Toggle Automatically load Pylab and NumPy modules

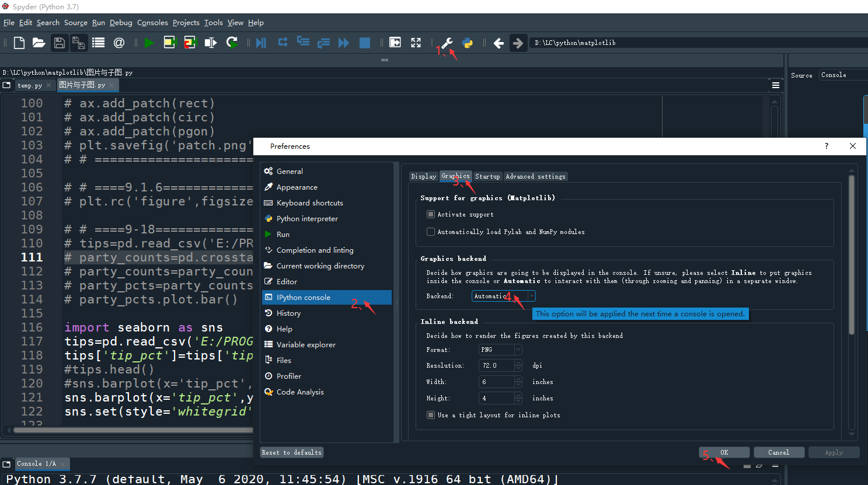[431, 232]
